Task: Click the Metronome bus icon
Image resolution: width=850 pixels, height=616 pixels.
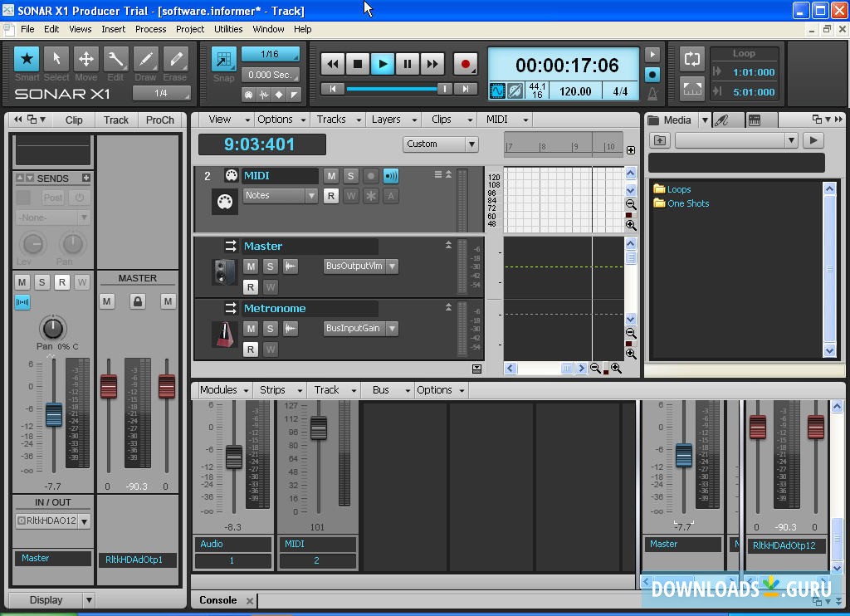Action: [x=224, y=335]
